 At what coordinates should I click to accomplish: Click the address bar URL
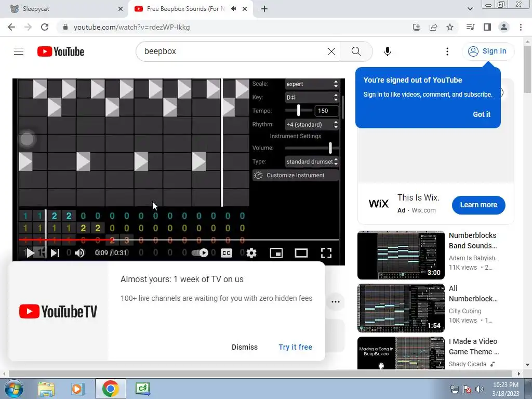131,27
